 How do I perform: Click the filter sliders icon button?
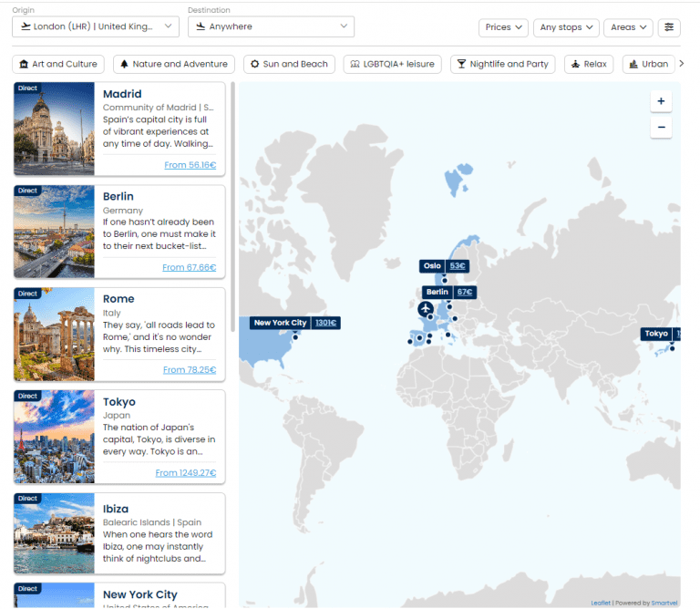pyautogui.click(x=670, y=27)
